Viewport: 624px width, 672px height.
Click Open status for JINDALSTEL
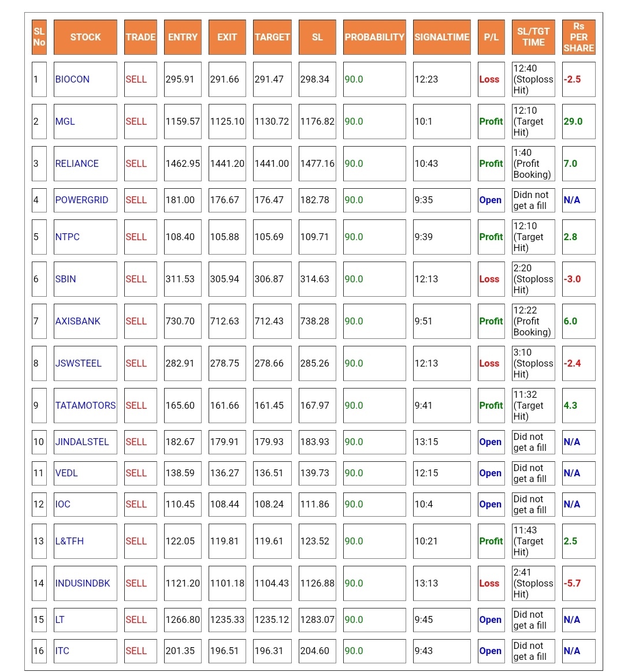click(491, 442)
